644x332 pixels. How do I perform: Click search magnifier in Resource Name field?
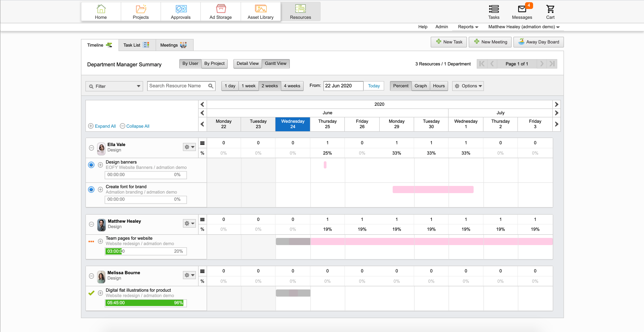211,86
